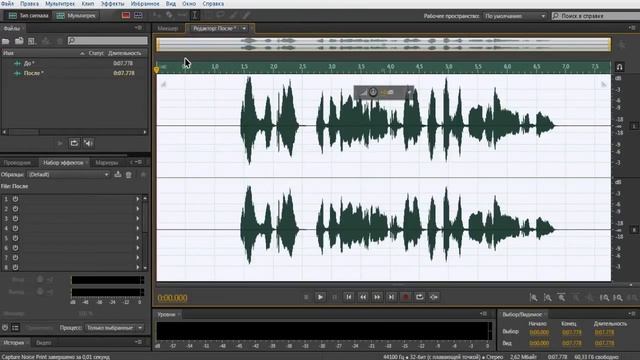Image resolution: width=640 pixels, height=360 pixels.
Task: Expand the effect menu arrow for slot 3
Action: coord(138,218)
